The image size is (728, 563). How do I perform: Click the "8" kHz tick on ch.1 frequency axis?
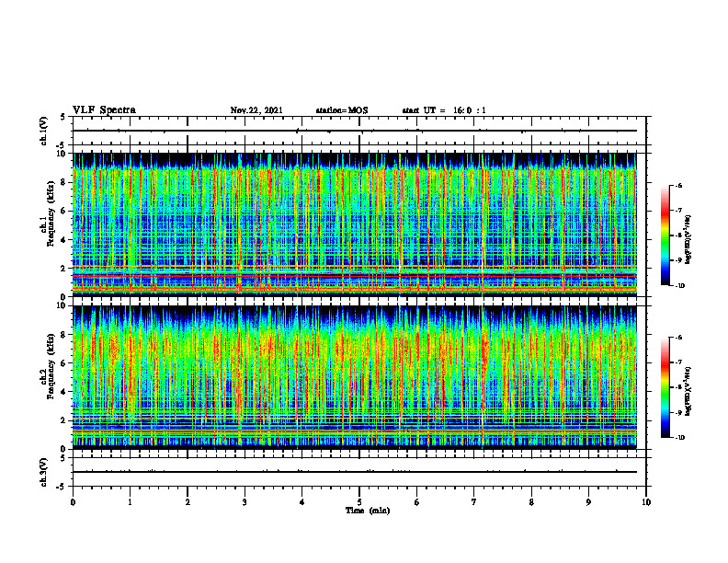click(x=64, y=182)
